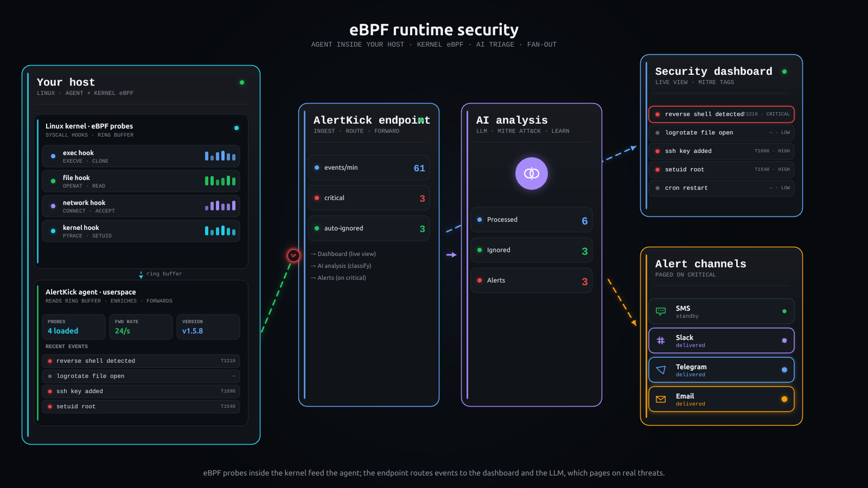Click the SMS channel green status dot
The image size is (868, 488).
[784, 311]
